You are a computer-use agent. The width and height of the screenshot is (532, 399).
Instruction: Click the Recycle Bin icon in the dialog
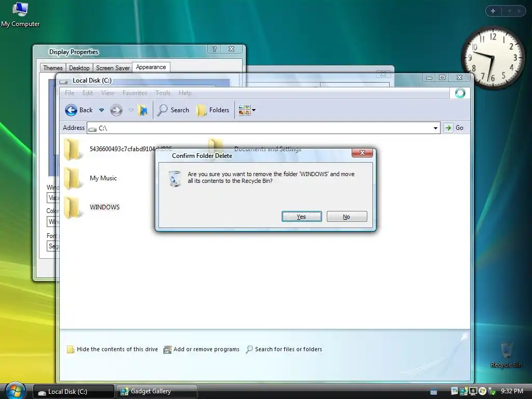[175, 179]
